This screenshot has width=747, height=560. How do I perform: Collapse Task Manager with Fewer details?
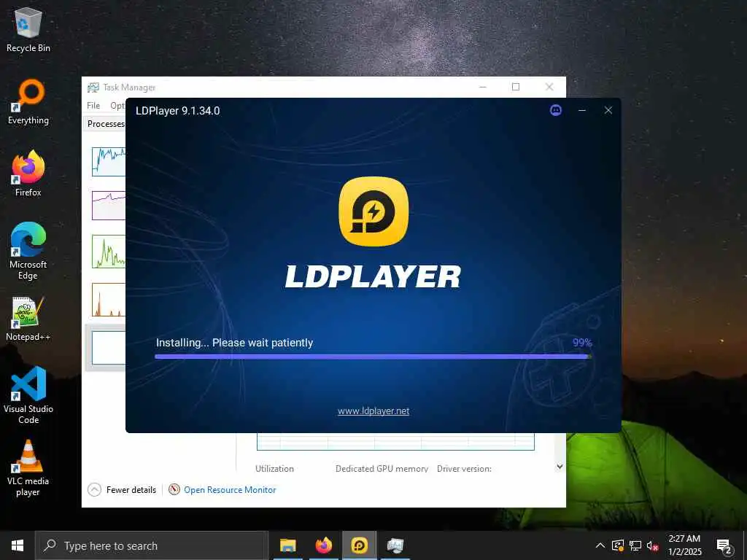coord(122,489)
